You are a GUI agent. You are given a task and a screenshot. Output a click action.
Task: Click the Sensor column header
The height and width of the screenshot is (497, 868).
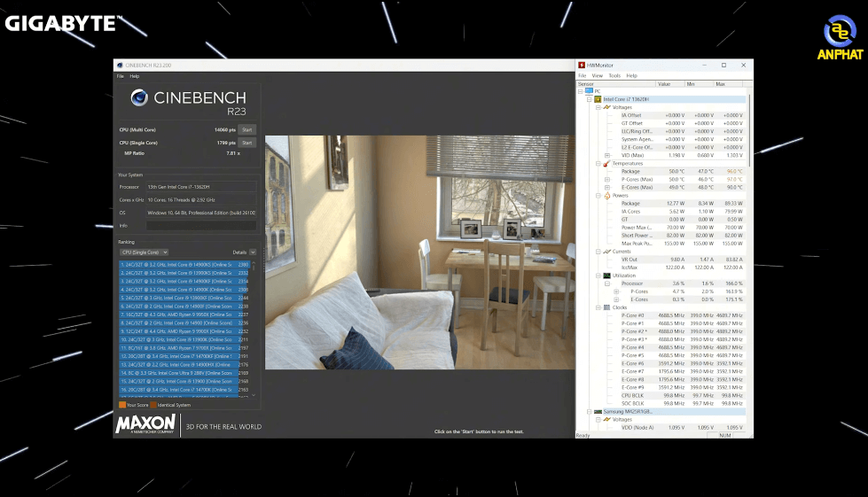tap(615, 84)
